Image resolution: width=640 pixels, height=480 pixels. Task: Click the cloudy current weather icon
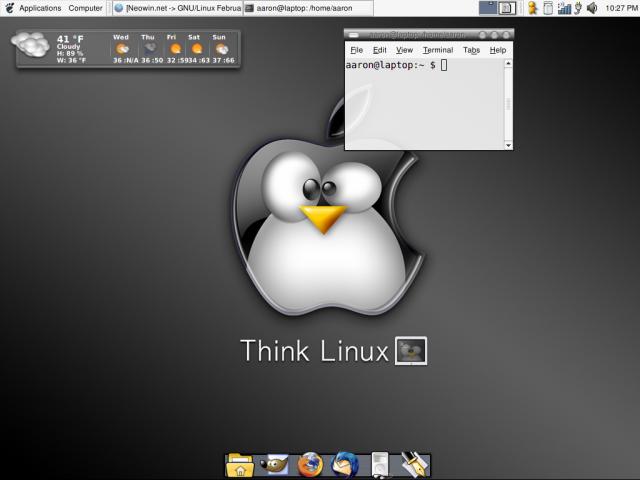click(x=31, y=44)
